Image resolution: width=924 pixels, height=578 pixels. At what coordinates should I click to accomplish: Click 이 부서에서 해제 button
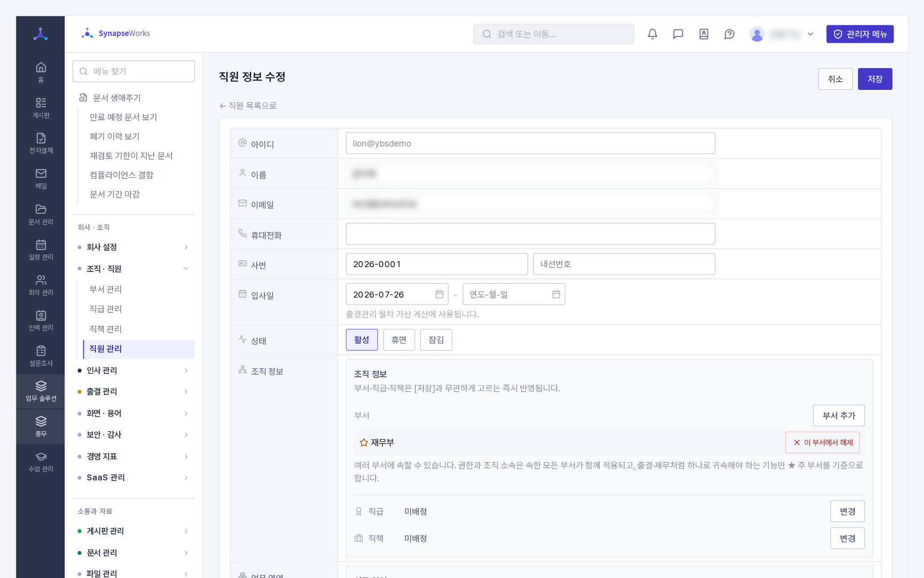823,442
